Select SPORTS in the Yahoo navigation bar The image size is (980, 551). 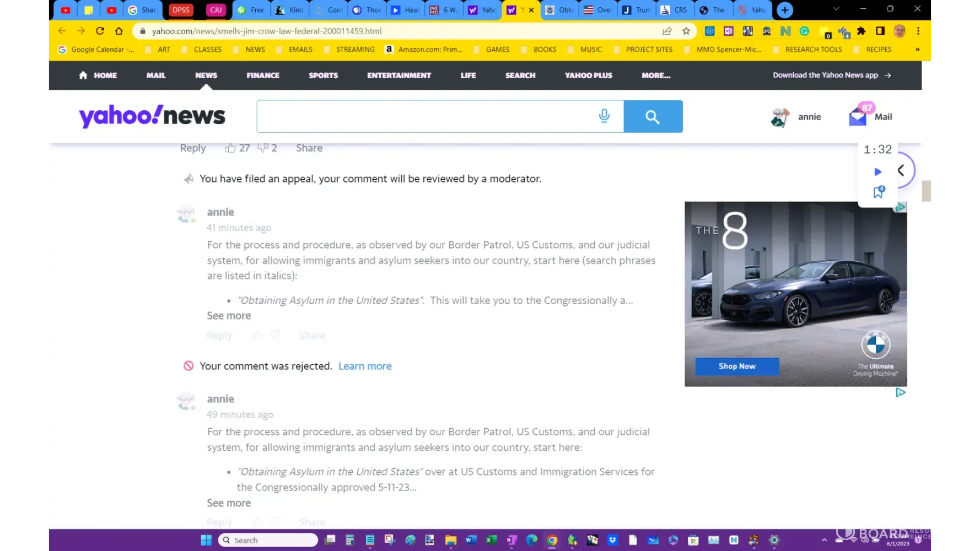pos(323,75)
